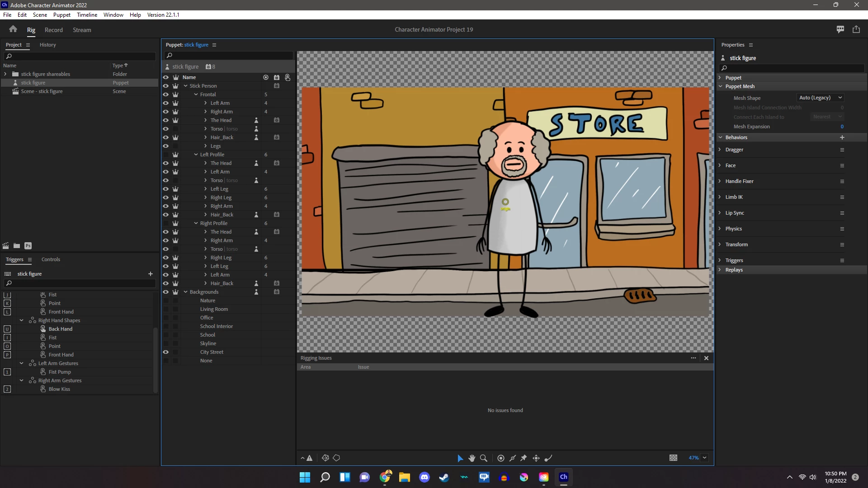Click the Photoshop import icon in Project panel
Viewport: 868px width, 488px height.
click(28, 246)
